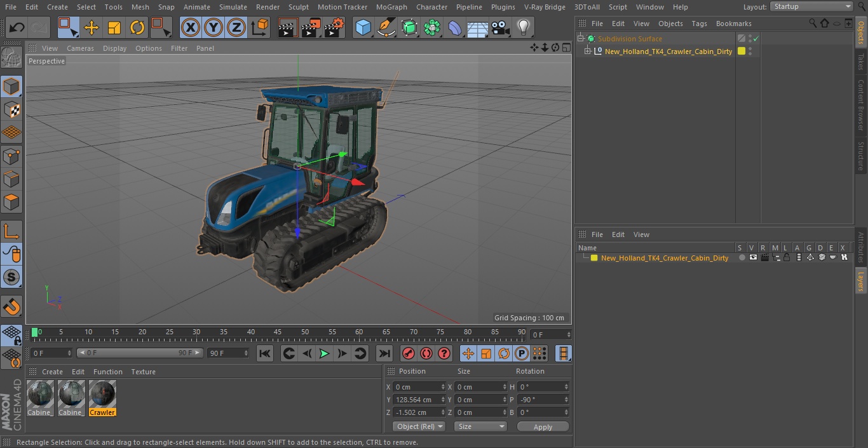
Task: Expand New_Holland_TK4 object tree
Action: 588,51
